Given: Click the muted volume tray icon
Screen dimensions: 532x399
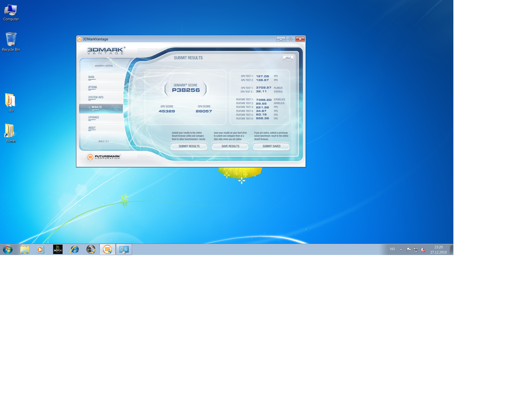Looking at the screenshot, I should (x=423, y=250).
